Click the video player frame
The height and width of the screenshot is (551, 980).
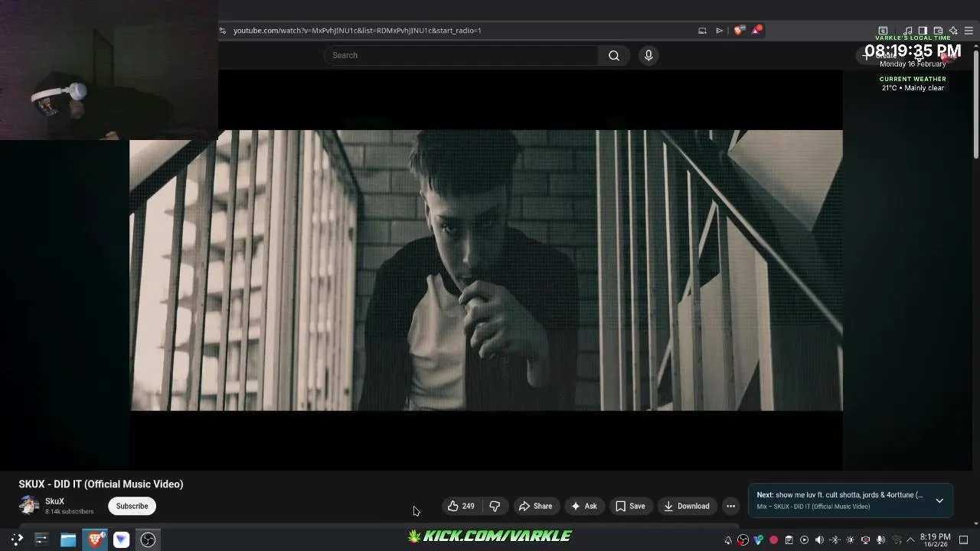click(x=486, y=270)
